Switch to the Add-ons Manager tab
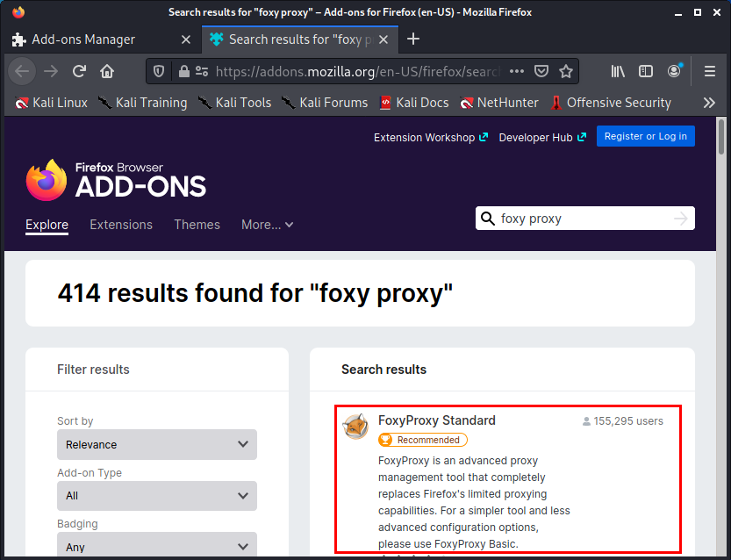Viewport: 731px width, 560px height. [101, 39]
